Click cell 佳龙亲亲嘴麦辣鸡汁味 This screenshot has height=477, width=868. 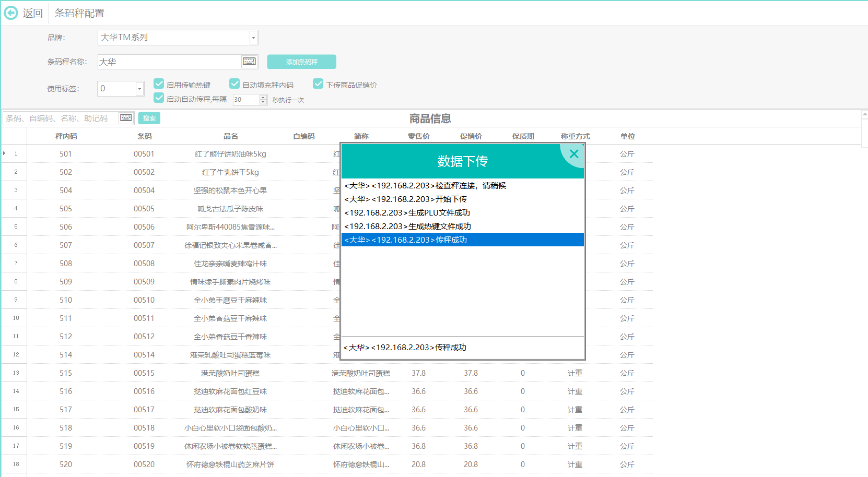click(230, 264)
